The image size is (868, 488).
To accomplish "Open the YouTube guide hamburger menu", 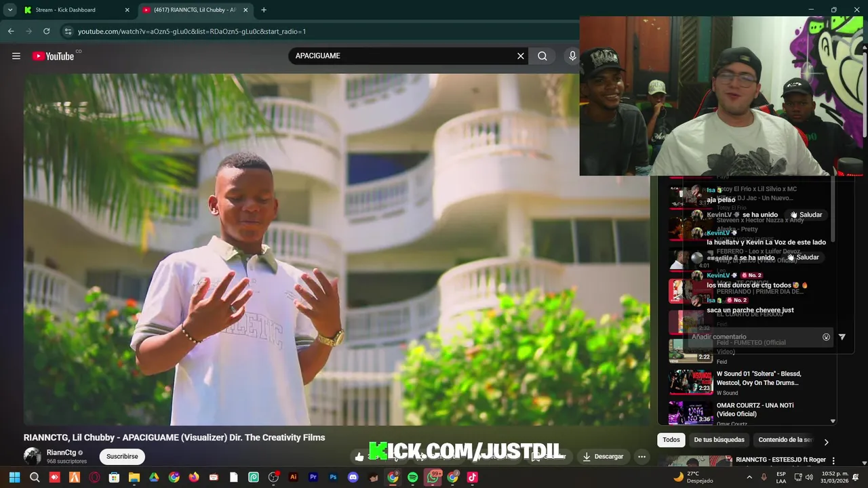I will 16,56.
